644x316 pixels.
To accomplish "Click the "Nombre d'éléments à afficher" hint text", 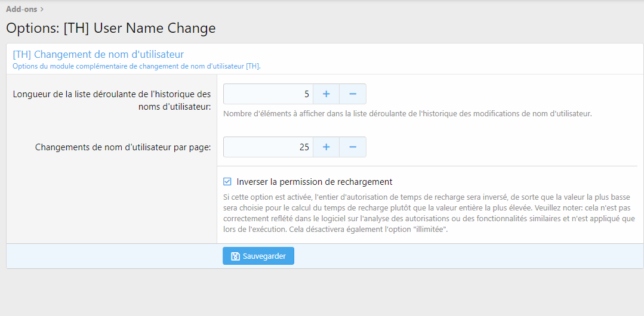I will [x=407, y=113].
